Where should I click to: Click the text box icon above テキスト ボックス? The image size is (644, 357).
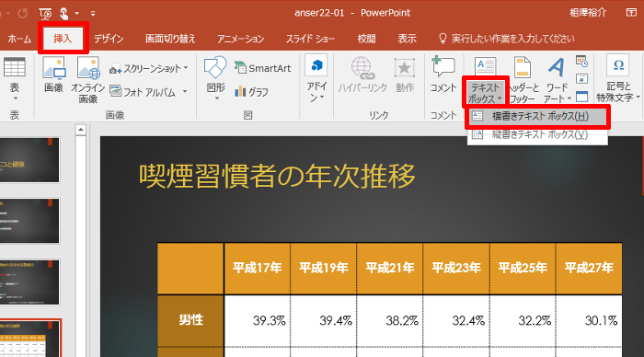point(486,67)
